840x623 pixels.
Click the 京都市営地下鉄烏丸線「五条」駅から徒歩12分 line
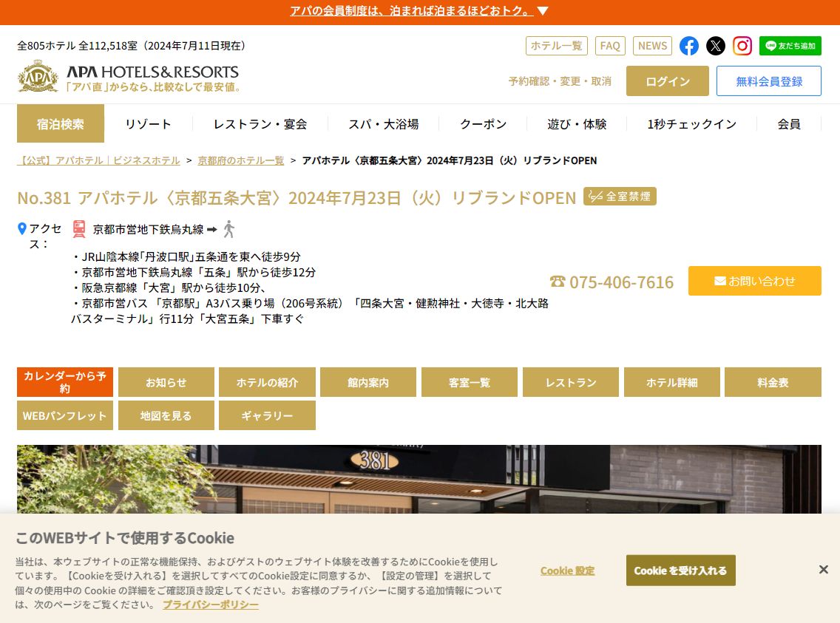pyautogui.click(x=194, y=273)
